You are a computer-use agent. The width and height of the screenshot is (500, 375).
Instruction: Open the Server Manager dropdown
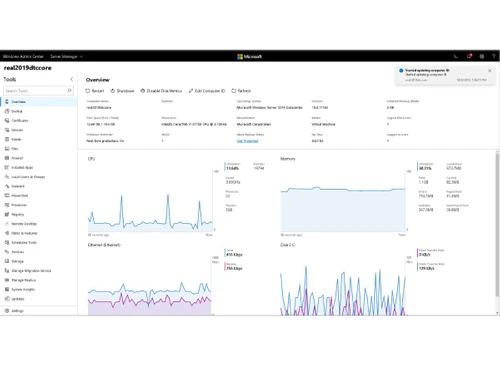point(66,56)
